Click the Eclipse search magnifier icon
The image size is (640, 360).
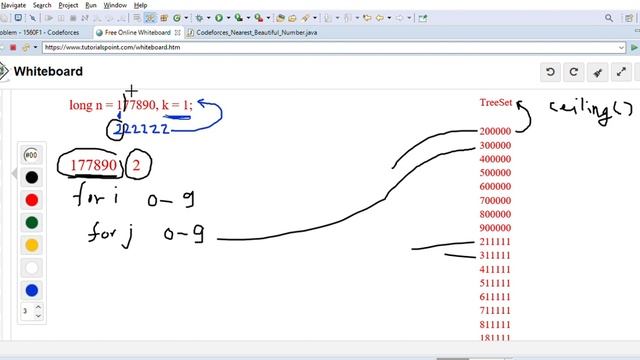click(609, 18)
